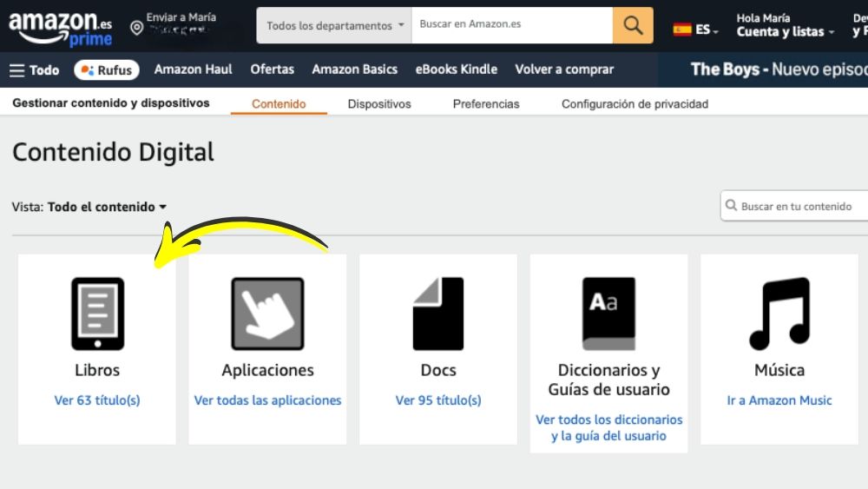This screenshot has height=489, width=868.
Task: Open the hamburger Todo menu icon
Action: [x=17, y=70]
